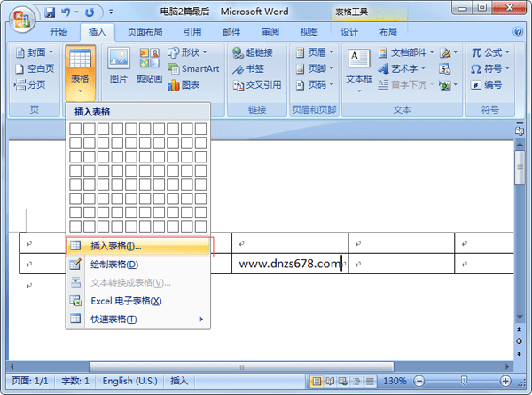This screenshot has width=532, height=395.
Task: Click the 页面: 1/1 status indicator
Action: [x=30, y=381]
